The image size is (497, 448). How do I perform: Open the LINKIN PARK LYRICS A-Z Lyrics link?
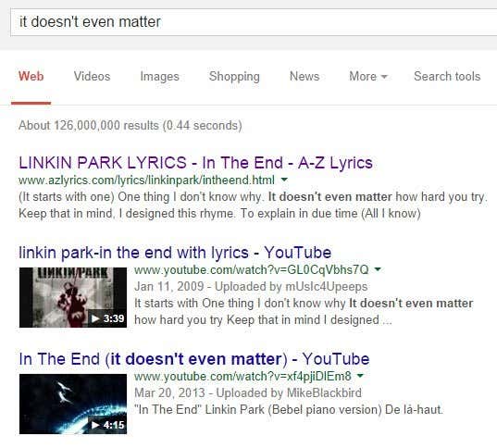click(x=195, y=163)
